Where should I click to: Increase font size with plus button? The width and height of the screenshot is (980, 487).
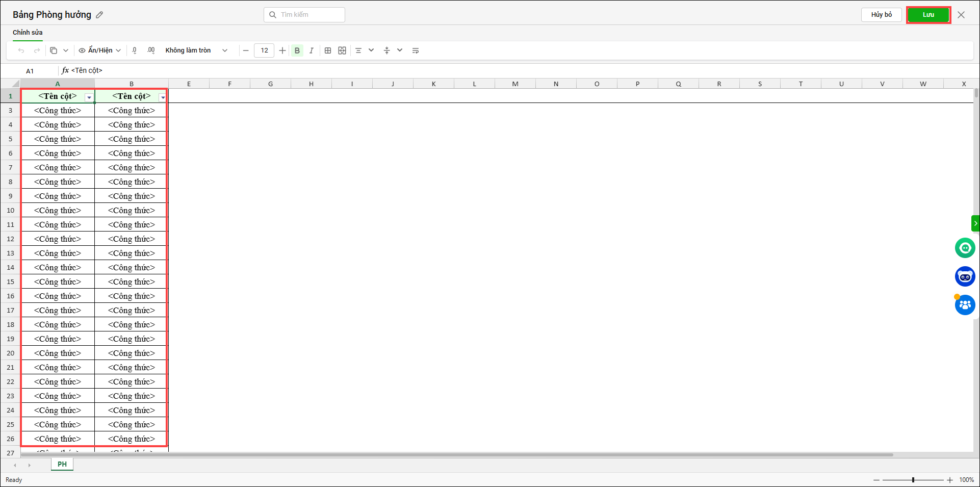tap(282, 50)
